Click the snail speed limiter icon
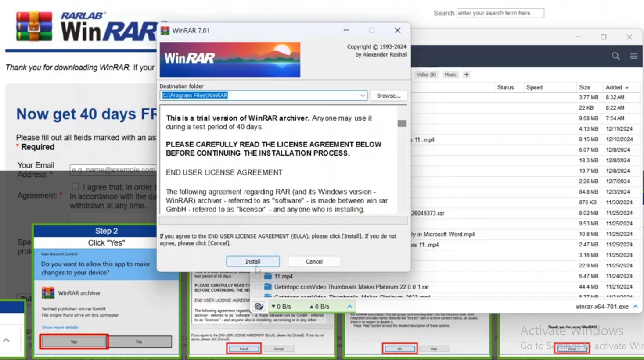 pyautogui.click(x=259, y=307)
